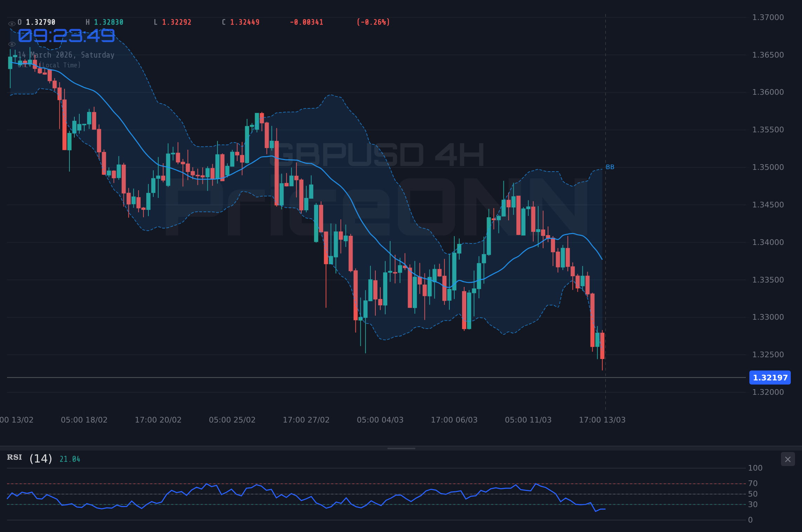Click the Low value 1.32292
This screenshot has width=802, height=532.
coord(177,22)
